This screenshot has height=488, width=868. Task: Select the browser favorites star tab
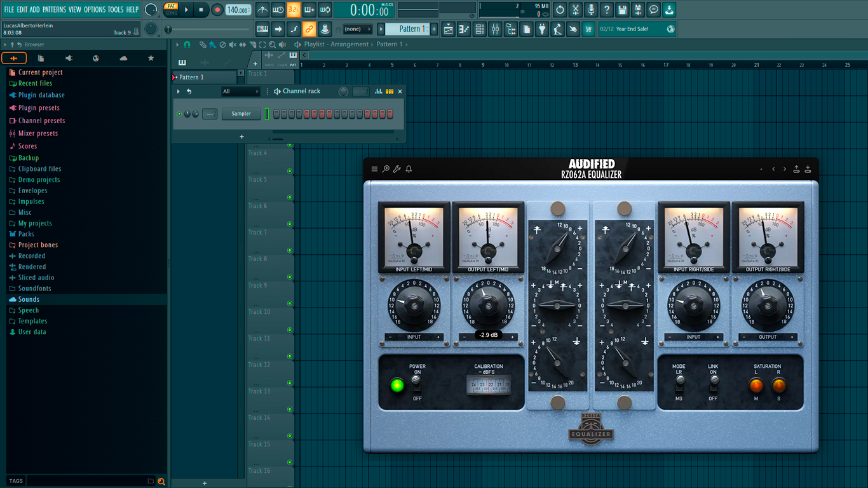click(x=151, y=58)
